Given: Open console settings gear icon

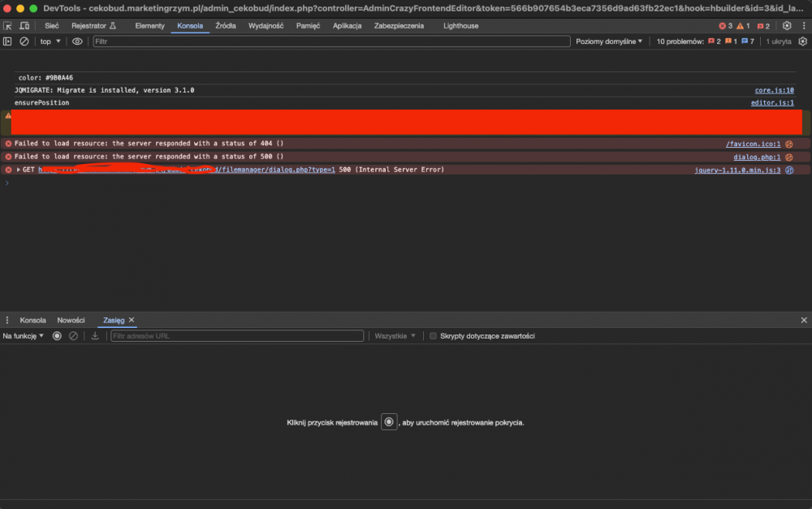Looking at the screenshot, I should click(802, 41).
